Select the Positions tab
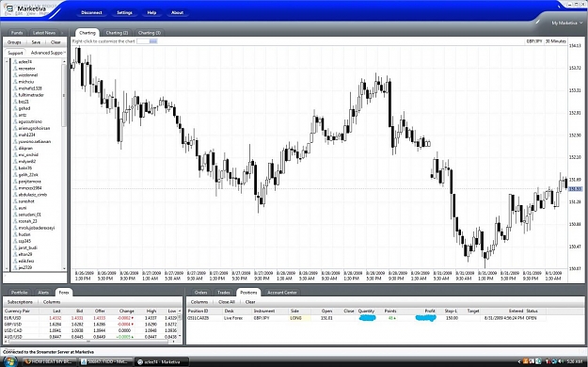The width and height of the screenshot is (588, 367). 248,293
